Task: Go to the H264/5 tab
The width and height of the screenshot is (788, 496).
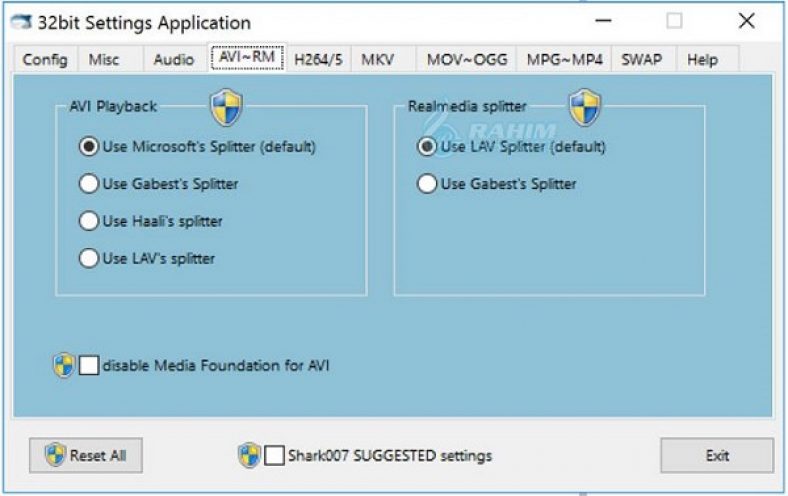Action: point(318,59)
